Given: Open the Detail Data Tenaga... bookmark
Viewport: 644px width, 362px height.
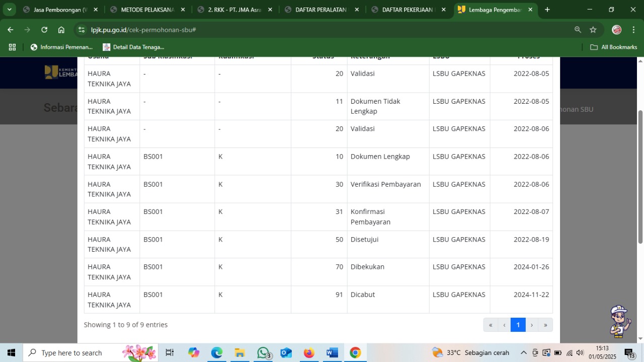Looking at the screenshot, I should 133,47.
